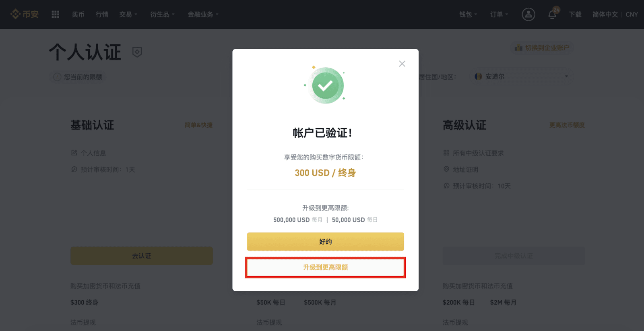This screenshot has width=644, height=331.
Task: View notifications via the bell icon
Action: coord(552,14)
